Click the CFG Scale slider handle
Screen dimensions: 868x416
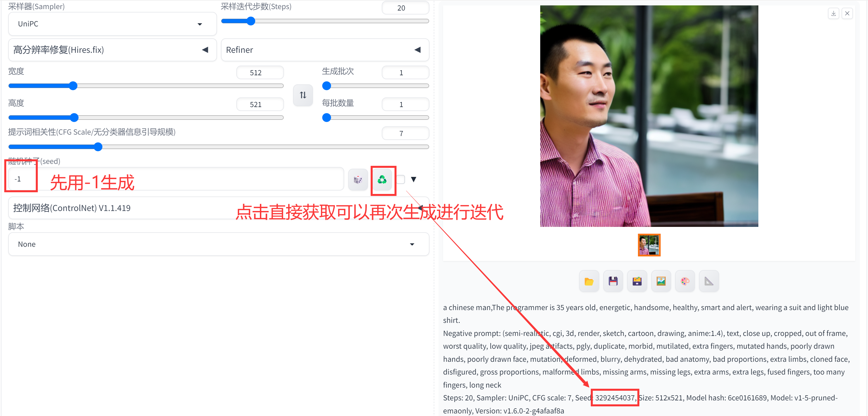click(x=98, y=147)
